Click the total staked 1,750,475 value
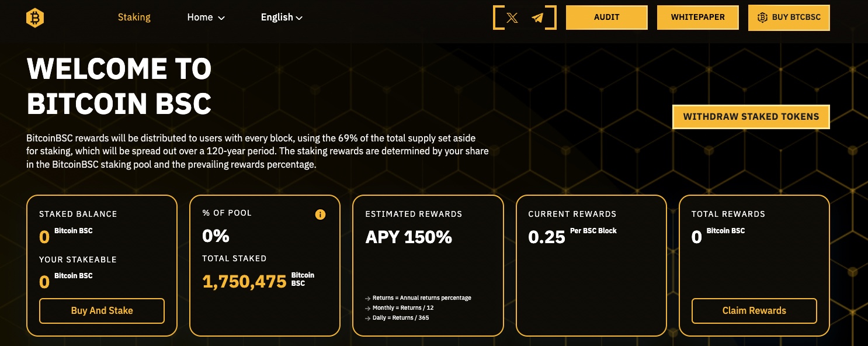 pyautogui.click(x=244, y=282)
